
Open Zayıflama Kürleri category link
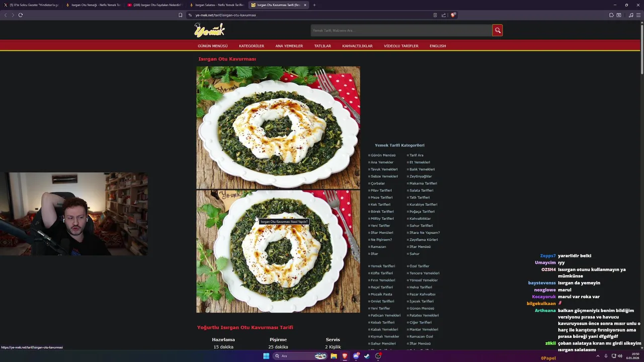coord(424,240)
